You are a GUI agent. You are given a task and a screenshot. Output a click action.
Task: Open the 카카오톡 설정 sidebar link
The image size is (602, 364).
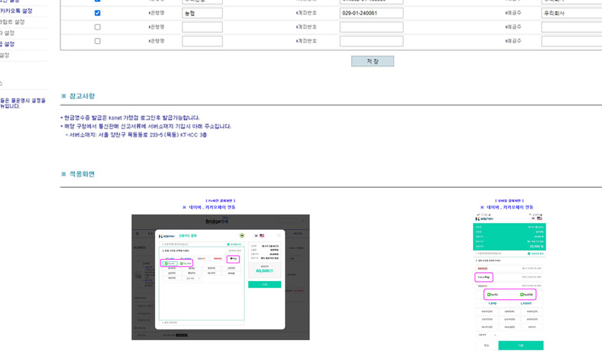(16, 11)
